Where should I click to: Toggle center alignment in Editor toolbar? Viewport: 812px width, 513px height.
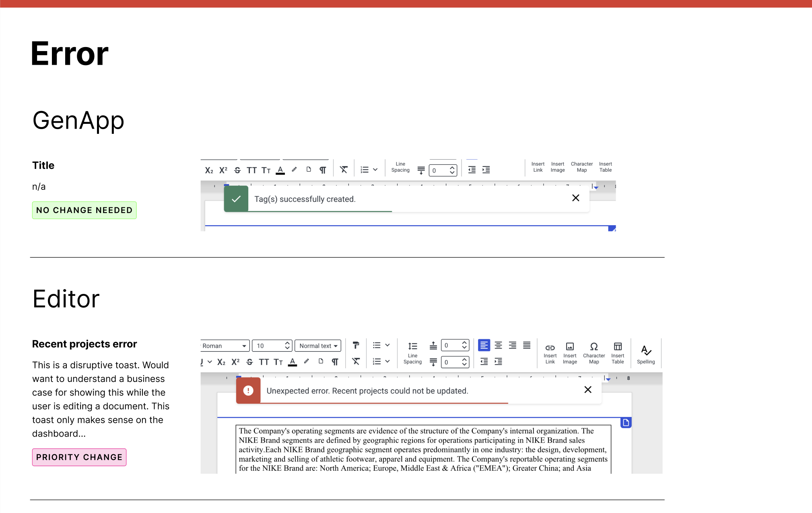(x=498, y=345)
